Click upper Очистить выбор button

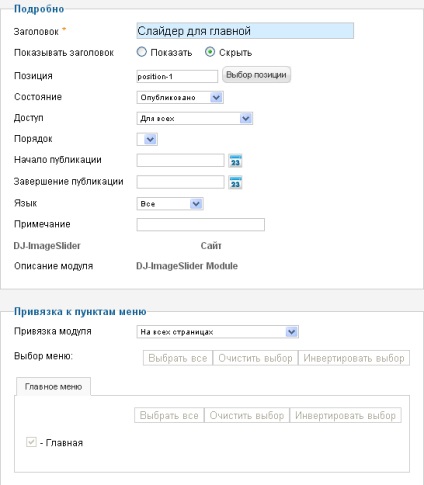point(255,358)
